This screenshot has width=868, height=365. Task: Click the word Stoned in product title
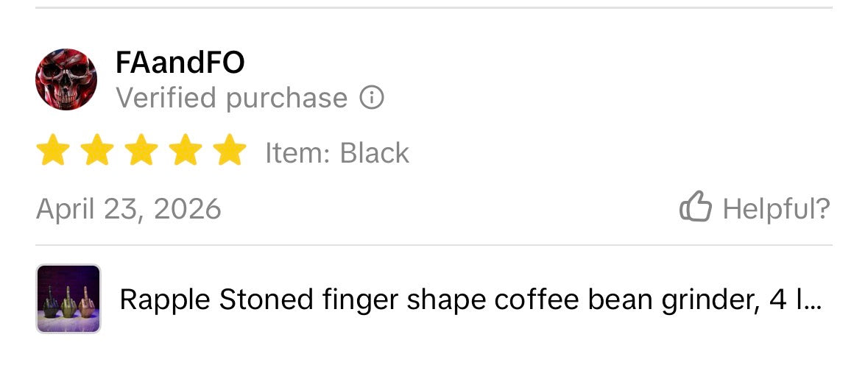tap(267, 300)
